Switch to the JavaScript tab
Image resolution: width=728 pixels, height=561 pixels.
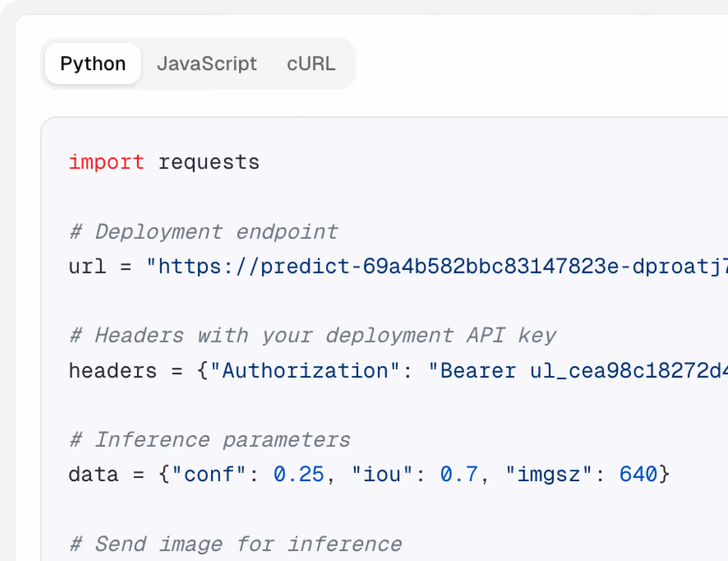click(208, 64)
